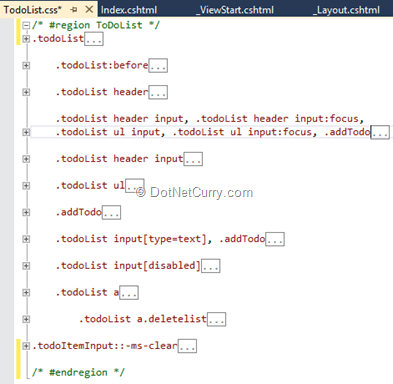Click ellipsis box after .addTodo on focus line
This screenshot has width=393, height=384.
coord(380,132)
